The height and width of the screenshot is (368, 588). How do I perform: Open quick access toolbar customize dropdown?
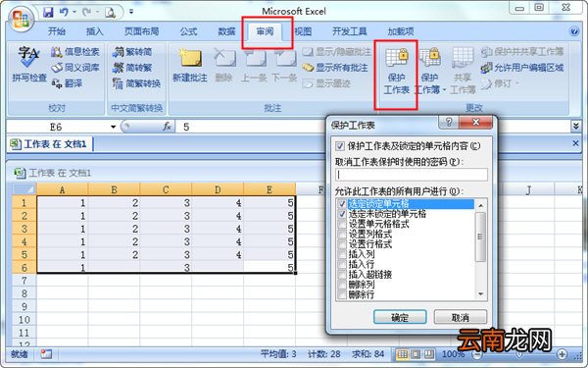click(x=131, y=12)
